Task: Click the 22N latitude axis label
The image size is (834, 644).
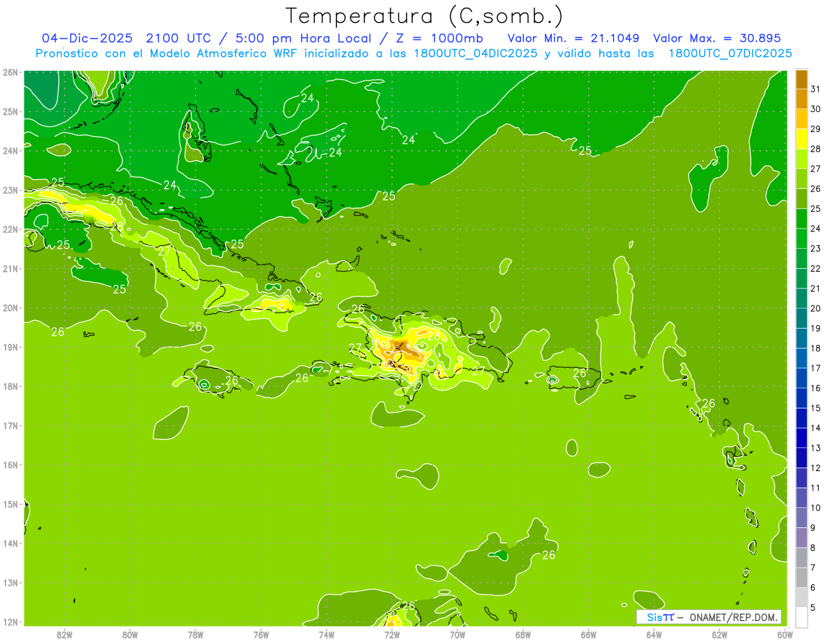Action: [10, 229]
